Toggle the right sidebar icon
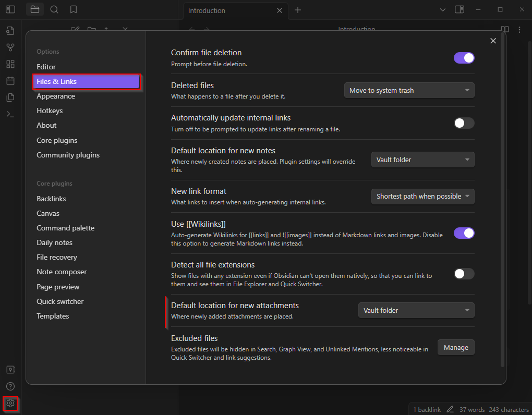Image resolution: width=532 pixels, height=415 pixels. [x=460, y=9]
